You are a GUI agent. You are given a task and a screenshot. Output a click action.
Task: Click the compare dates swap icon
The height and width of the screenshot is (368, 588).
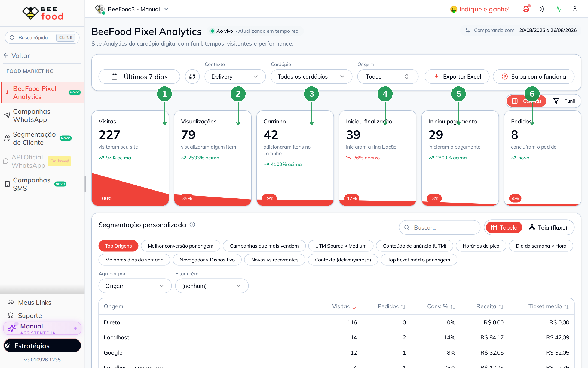[x=468, y=30]
